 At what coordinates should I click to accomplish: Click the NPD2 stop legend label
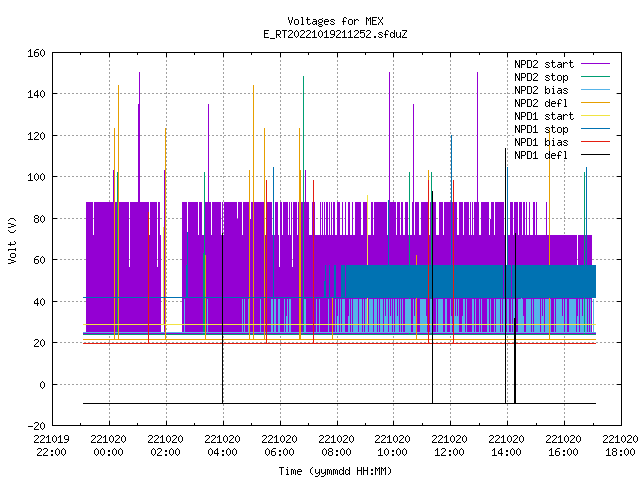tap(541, 77)
